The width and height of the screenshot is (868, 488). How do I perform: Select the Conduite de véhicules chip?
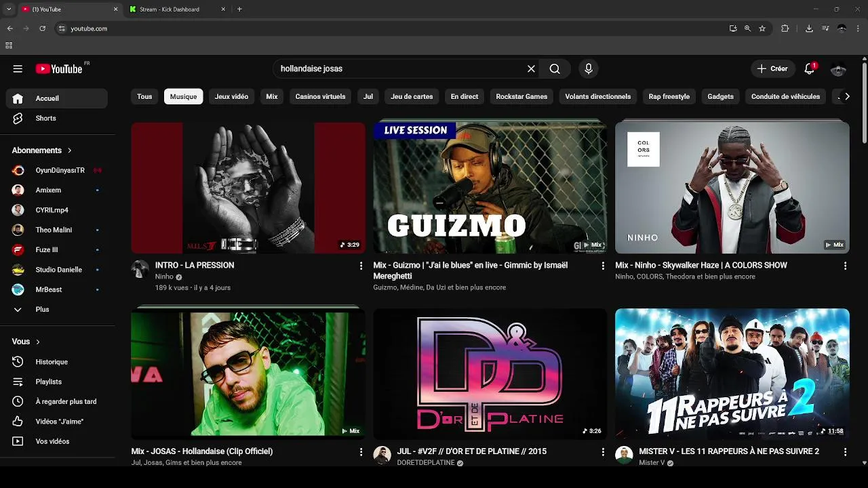click(785, 96)
